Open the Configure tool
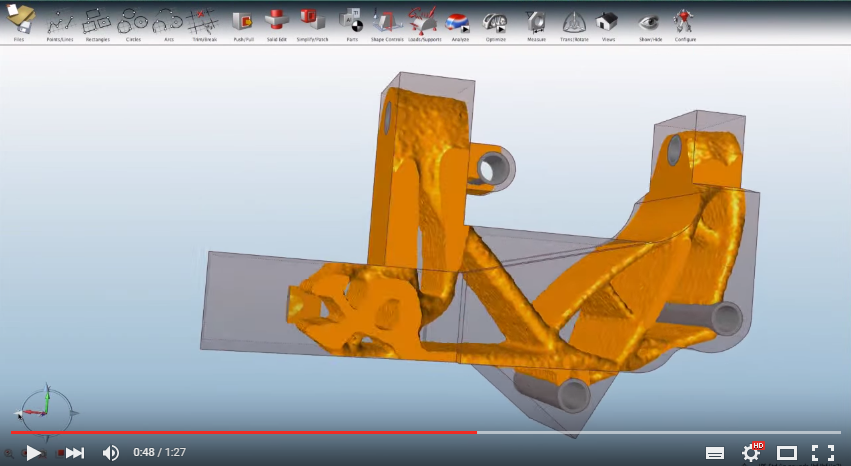Screen dimensions: 851x466 tap(685, 20)
